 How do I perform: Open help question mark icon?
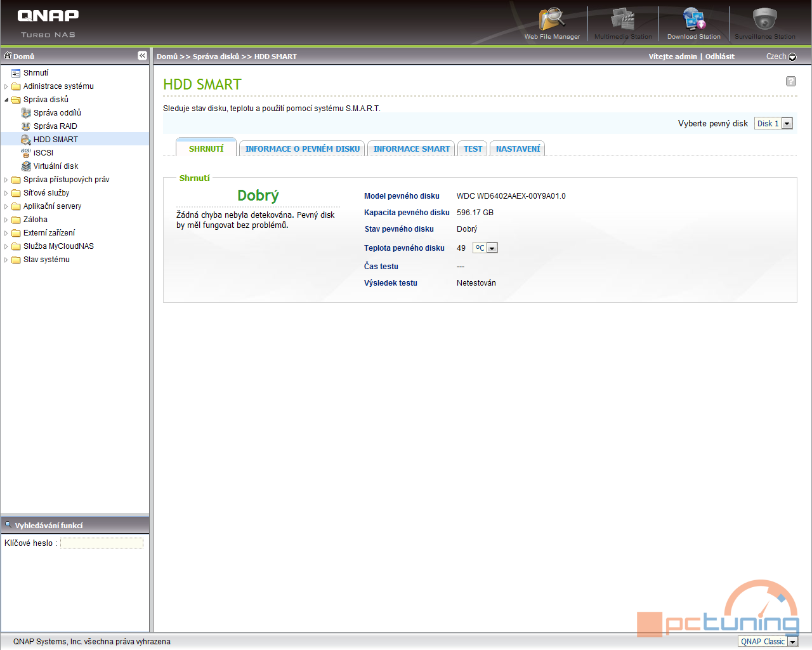click(791, 81)
